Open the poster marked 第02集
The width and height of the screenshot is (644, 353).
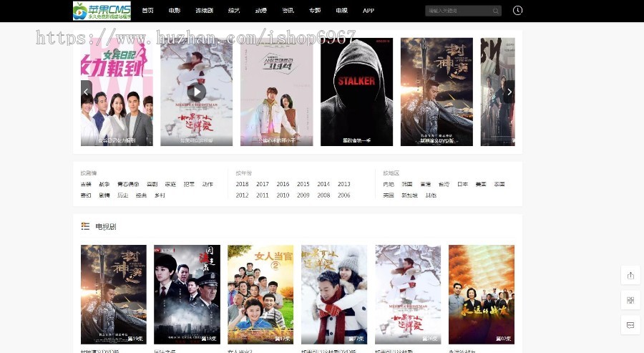[482, 294]
